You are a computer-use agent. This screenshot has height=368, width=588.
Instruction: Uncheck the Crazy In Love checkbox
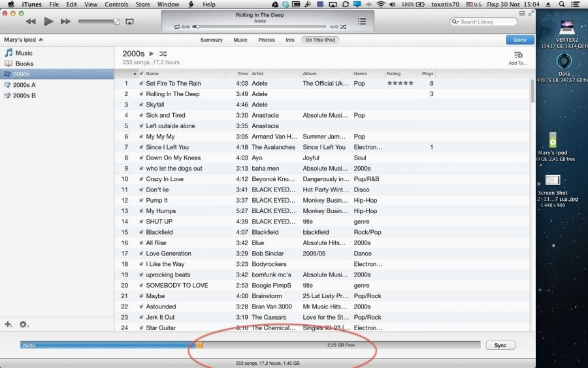pyautogui.click(x=141, y=179)
